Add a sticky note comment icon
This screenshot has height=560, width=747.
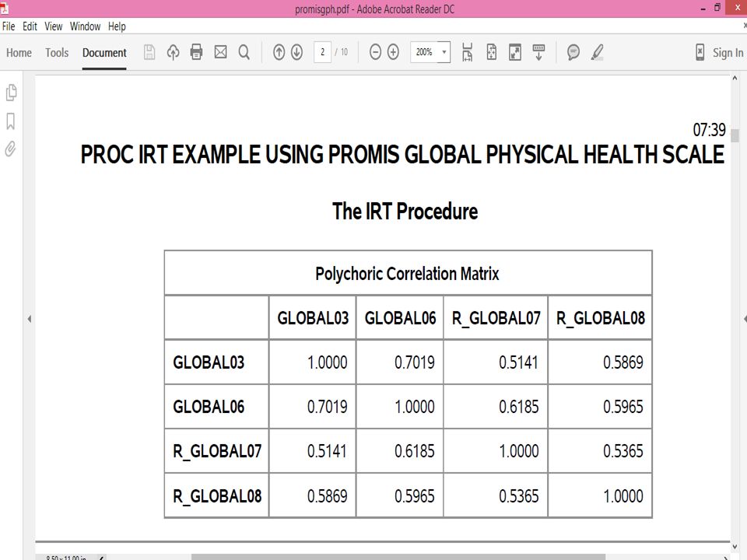coord(573,52)
